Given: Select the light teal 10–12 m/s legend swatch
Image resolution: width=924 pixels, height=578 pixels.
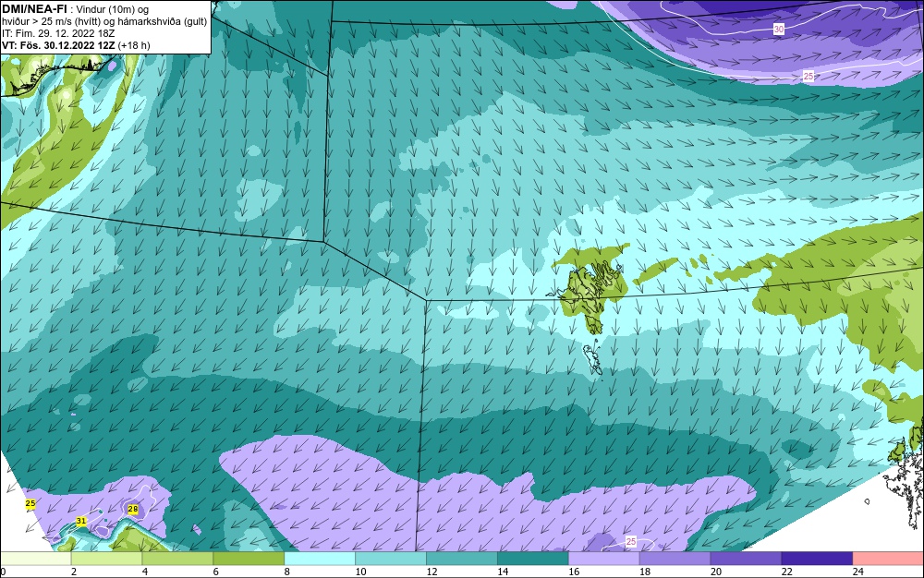Looking at the screenshot, I should tap(391, 559).
